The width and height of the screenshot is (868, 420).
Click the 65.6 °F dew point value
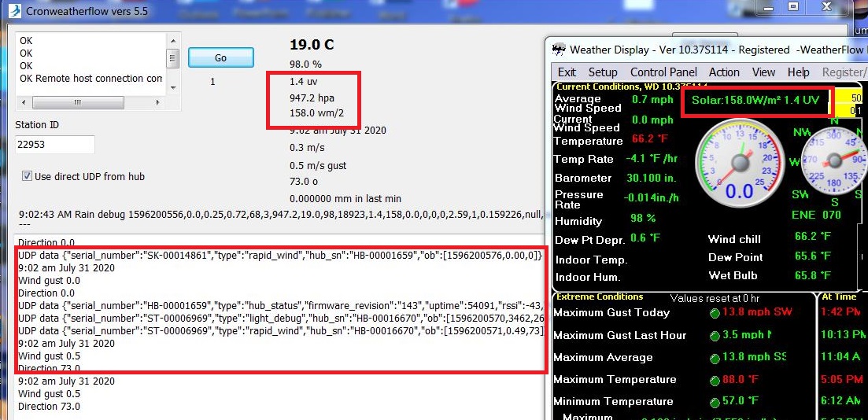pyautogui.click(x=812, y=256)
